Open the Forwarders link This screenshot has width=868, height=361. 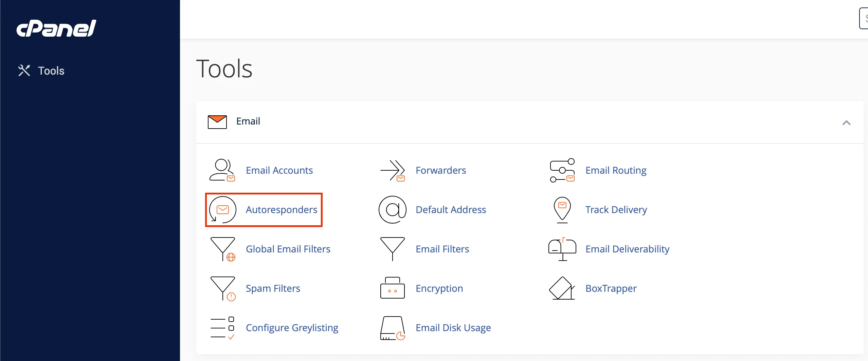(441, 170)
